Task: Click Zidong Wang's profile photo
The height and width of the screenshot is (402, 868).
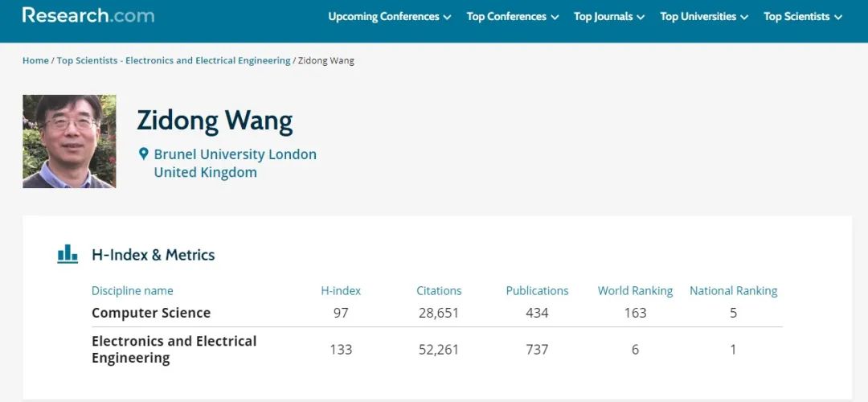Action: click(x=69, y=142)
